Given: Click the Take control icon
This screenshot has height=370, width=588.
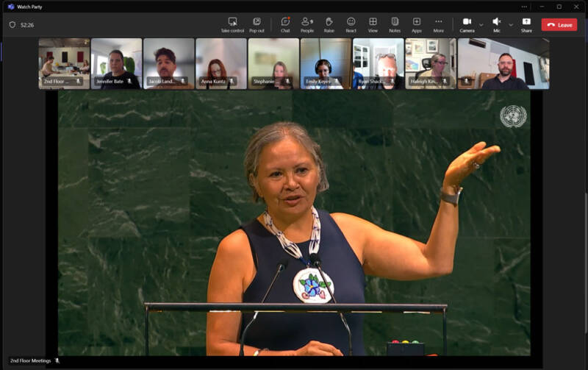Looking at the screenshot, I should pyautogui.click(x=232, y=25).
